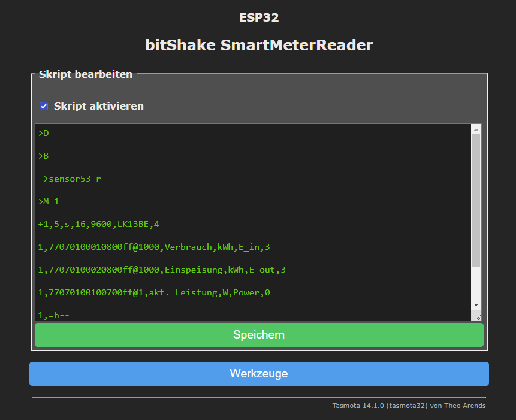Screen dimensions: 516x420
Task: Collapse the Skript bearbeiten panel
Action: tap(478, 90)
